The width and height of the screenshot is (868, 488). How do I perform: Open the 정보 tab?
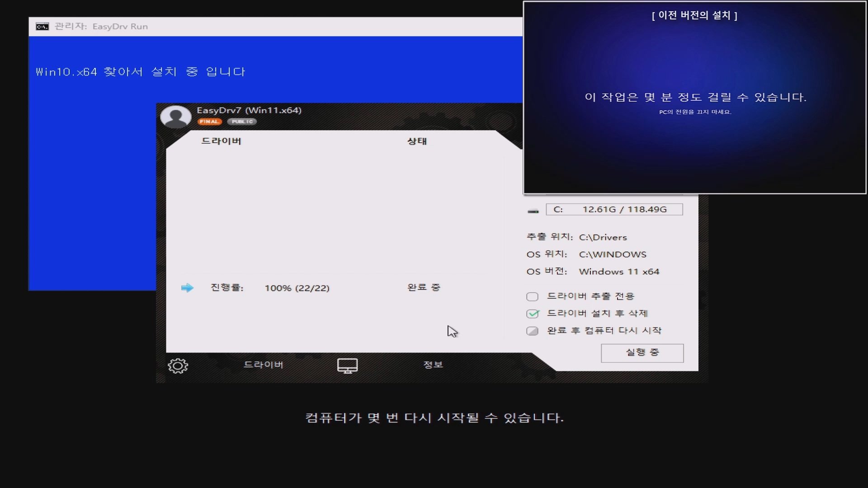[x=433, y=365]
